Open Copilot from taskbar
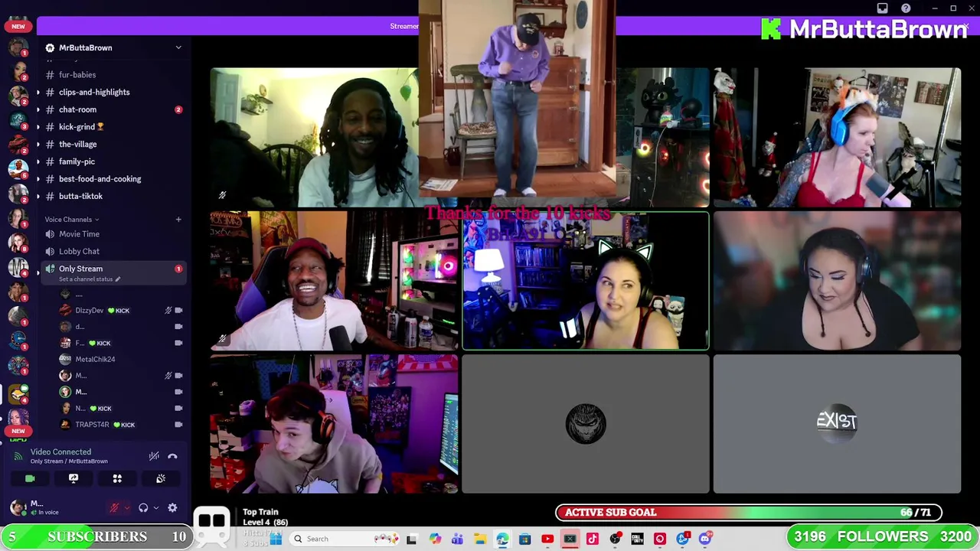 (435, 539)
